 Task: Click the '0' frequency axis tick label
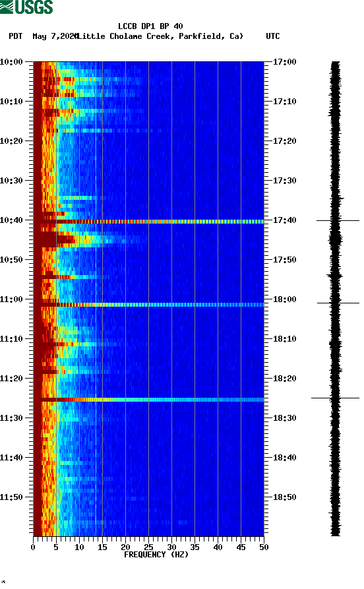tap(33, 547)
